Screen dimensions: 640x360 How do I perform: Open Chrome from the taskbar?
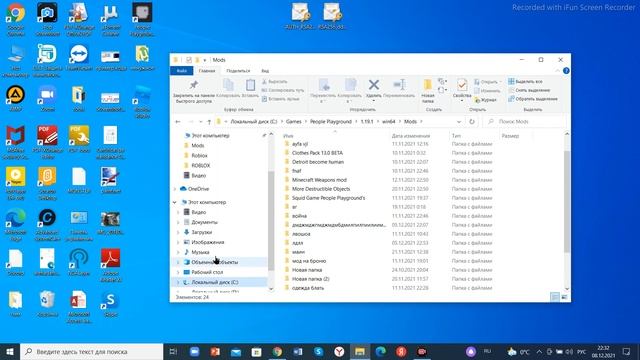point(277,351)
